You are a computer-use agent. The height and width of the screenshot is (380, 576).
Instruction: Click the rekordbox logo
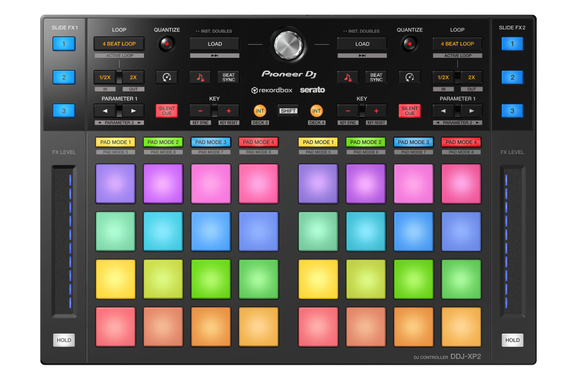pyautogui.click(x=272, y=90)
